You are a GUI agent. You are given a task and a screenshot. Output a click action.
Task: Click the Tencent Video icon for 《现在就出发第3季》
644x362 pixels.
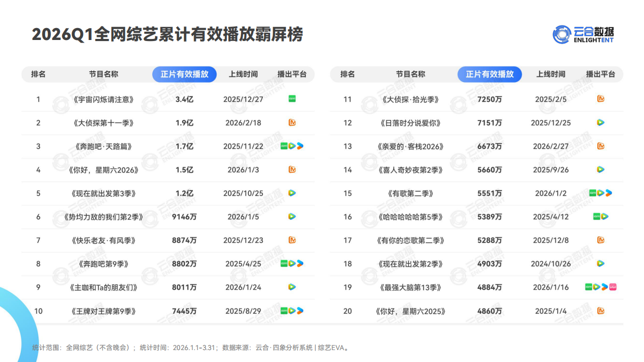coord(292,193)
